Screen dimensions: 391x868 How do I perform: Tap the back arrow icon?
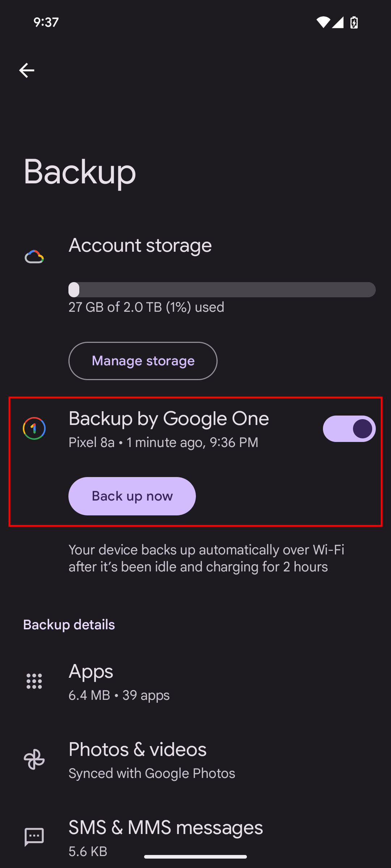[x=26, y=70]
